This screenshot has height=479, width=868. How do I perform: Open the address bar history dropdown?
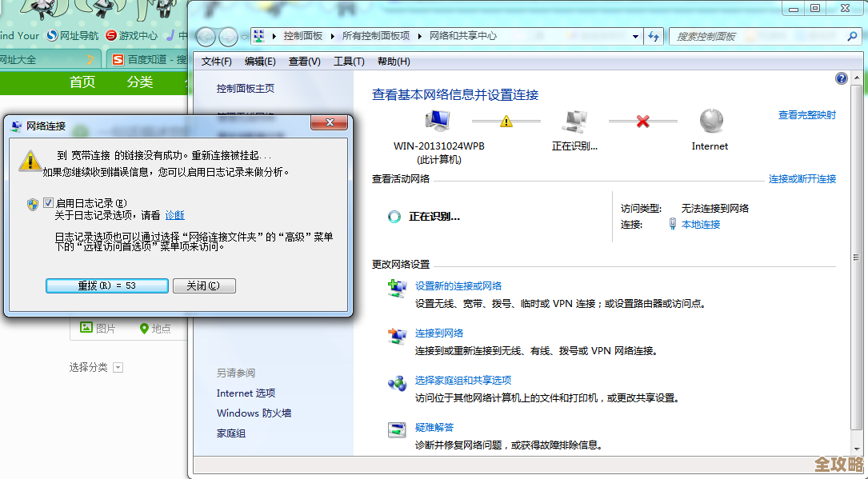[x=636, y=36]
